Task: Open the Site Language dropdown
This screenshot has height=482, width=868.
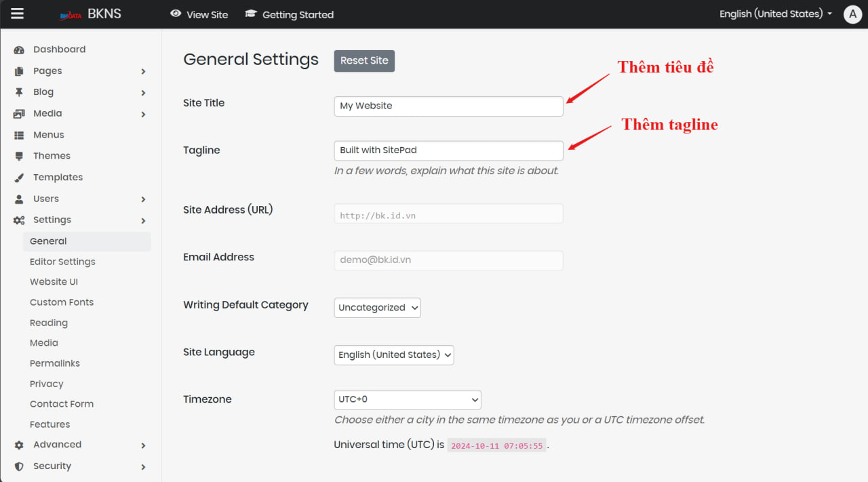Action: pos(394,355)
